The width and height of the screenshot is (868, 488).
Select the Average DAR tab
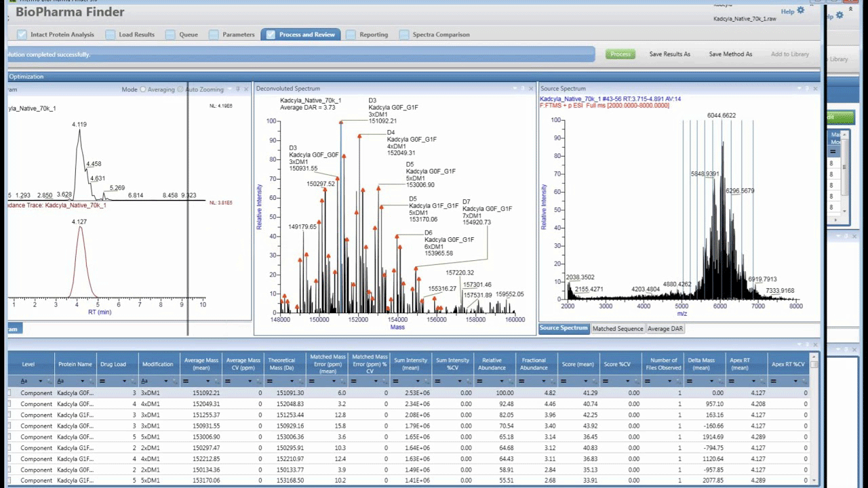pos(665,329)
